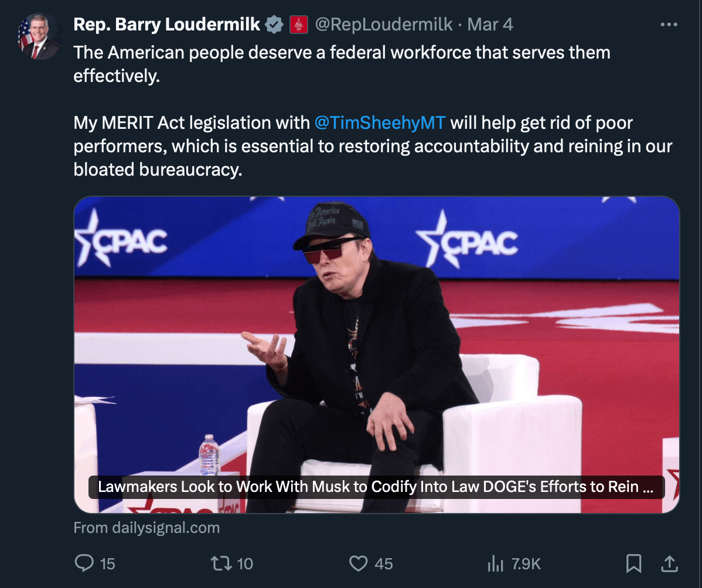Open the @TimSheehyMT mention link

[x=380, y=123]
